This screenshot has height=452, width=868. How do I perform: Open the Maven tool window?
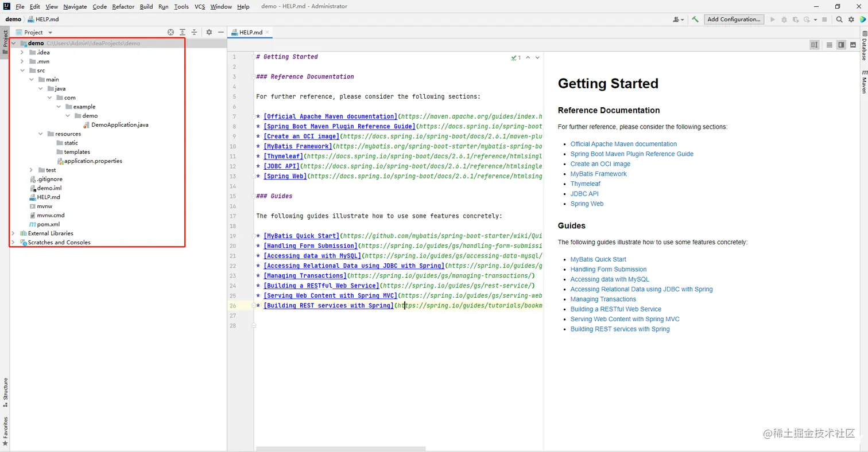pos(863,82)
